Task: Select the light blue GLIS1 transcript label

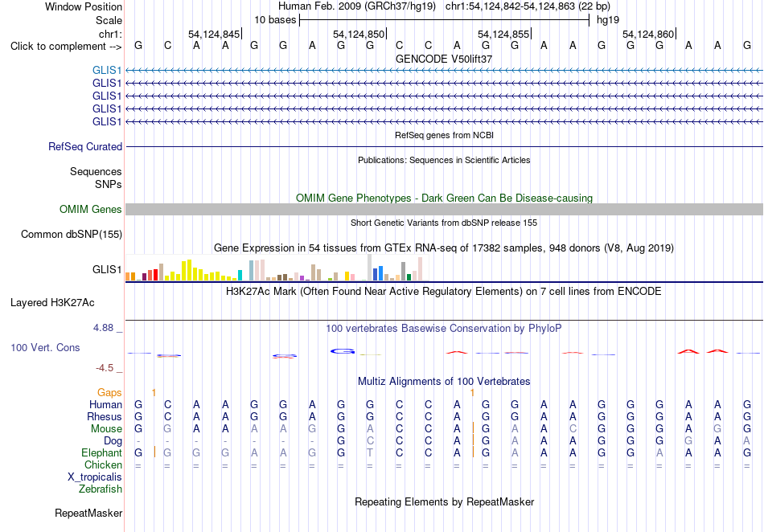Action: 107,71
